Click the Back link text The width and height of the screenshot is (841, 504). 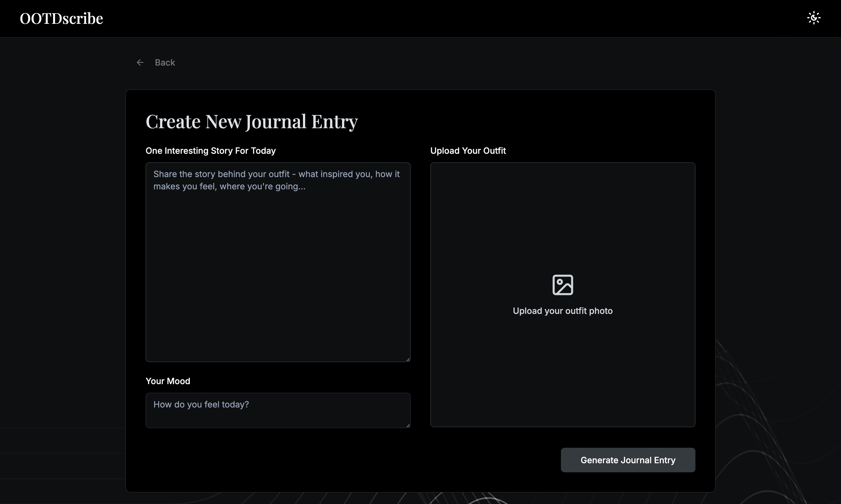[x=165, y=62]
